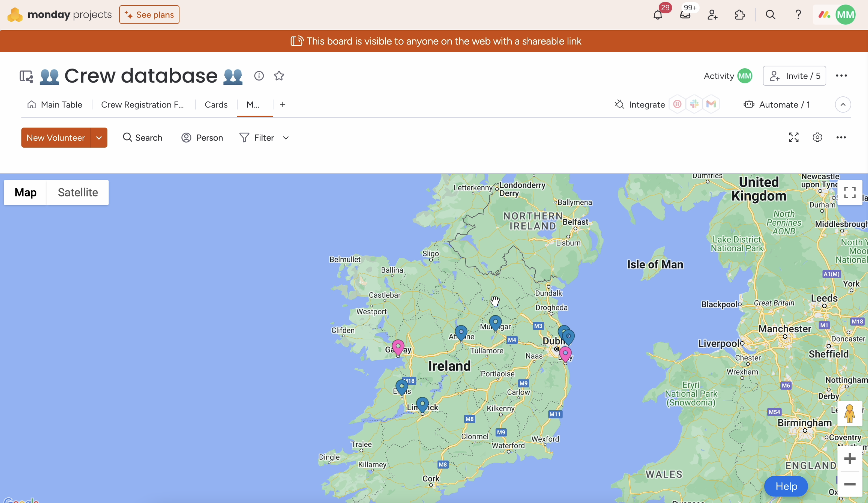Open map view settings gear
This screenshot has width=868, height=503.
coord(817,138)
